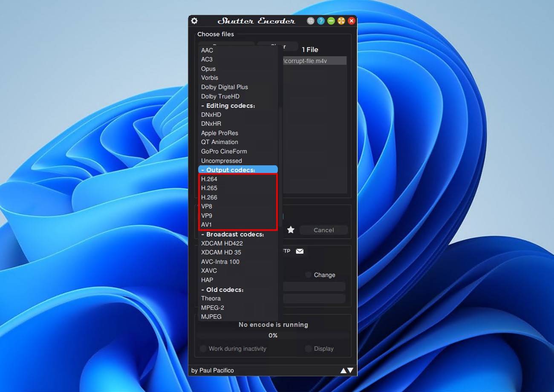Click the partly hidden Clear button
The image size is (554, 392).
point(278,46)
